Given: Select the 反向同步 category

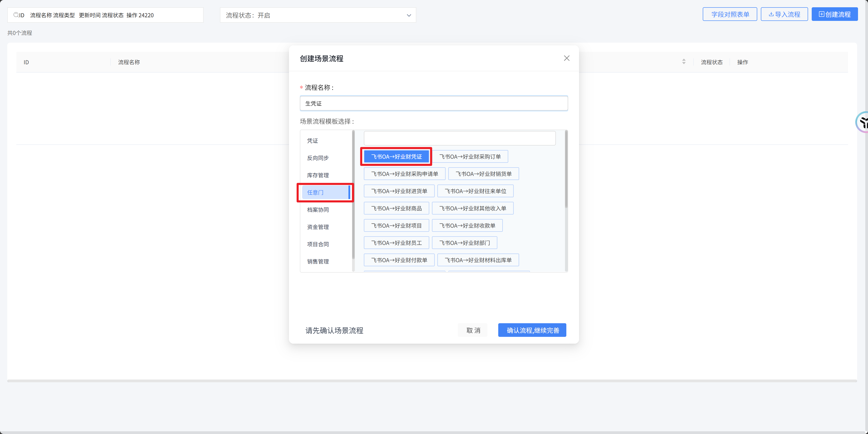Looking at the screenshot, I should tap(317, 158).
